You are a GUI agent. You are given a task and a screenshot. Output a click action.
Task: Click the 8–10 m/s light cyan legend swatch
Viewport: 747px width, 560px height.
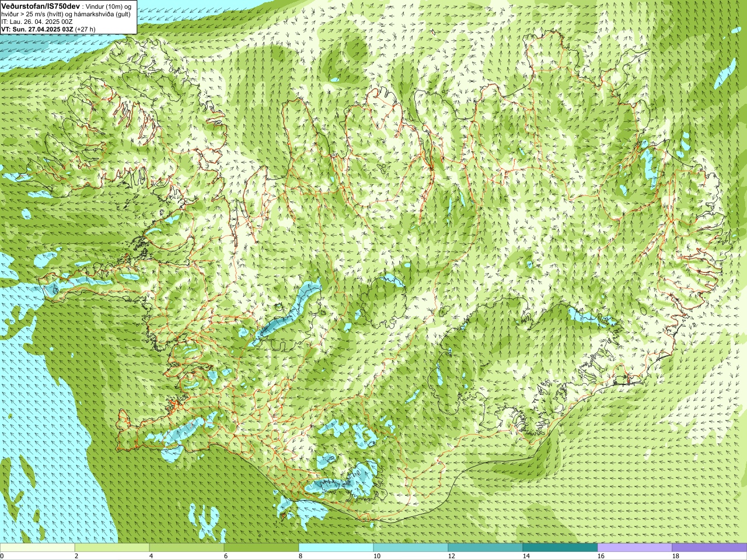(336, 548)
